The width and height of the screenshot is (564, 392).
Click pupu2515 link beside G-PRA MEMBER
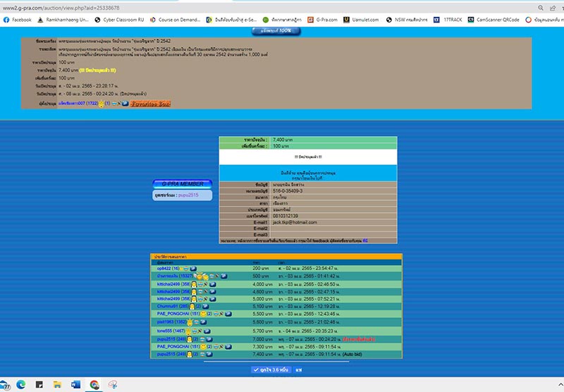click(190, 195)
